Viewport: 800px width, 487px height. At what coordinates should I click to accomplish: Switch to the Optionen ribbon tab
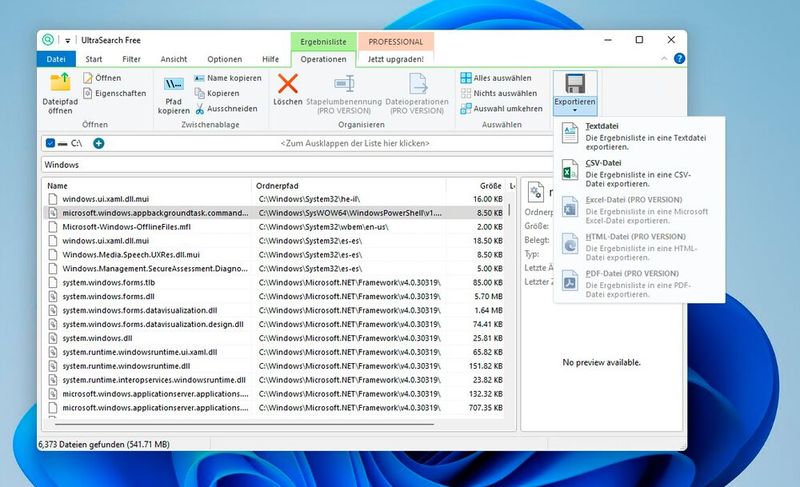(x=224, y=59)
